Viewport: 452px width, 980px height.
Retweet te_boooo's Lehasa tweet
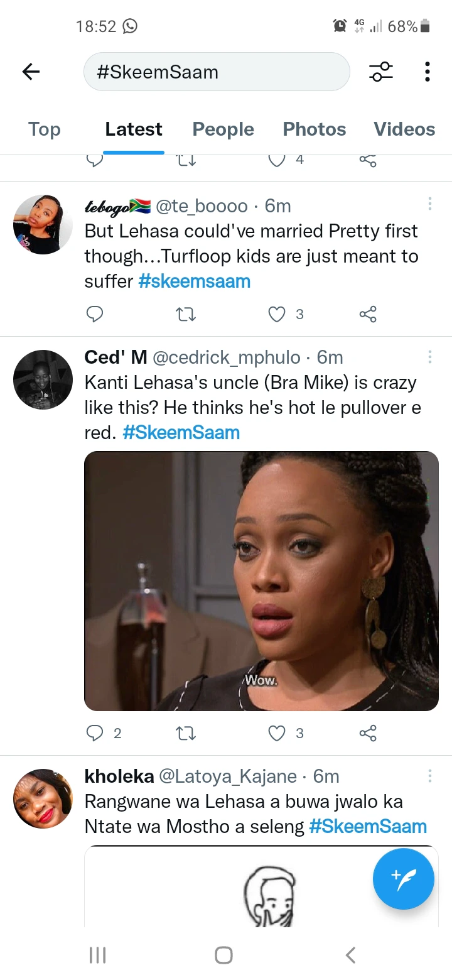(186, 313)
